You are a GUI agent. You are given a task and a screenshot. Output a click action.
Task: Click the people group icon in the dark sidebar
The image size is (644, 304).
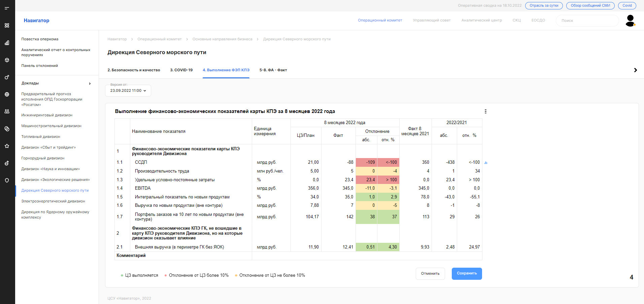(7, 111)
